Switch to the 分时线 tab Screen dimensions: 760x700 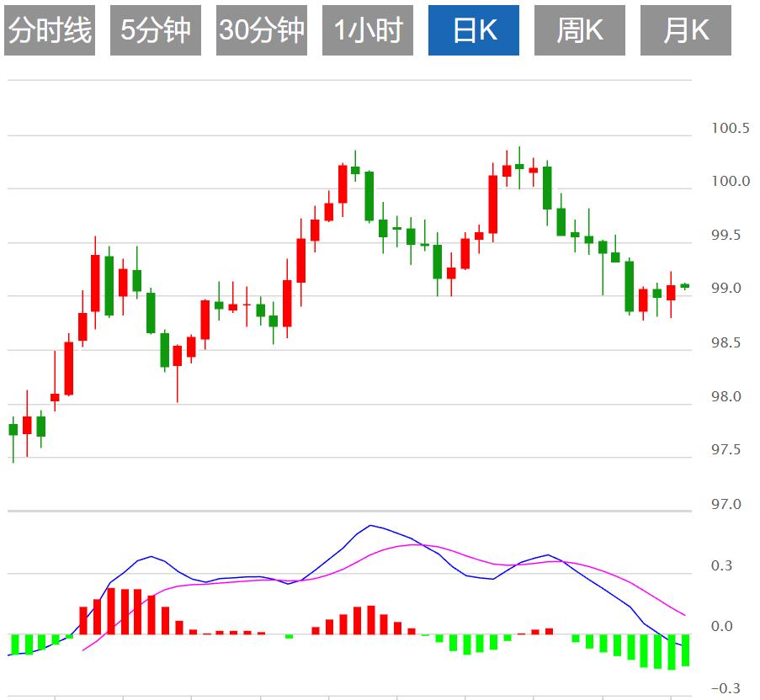coord(49,30)
